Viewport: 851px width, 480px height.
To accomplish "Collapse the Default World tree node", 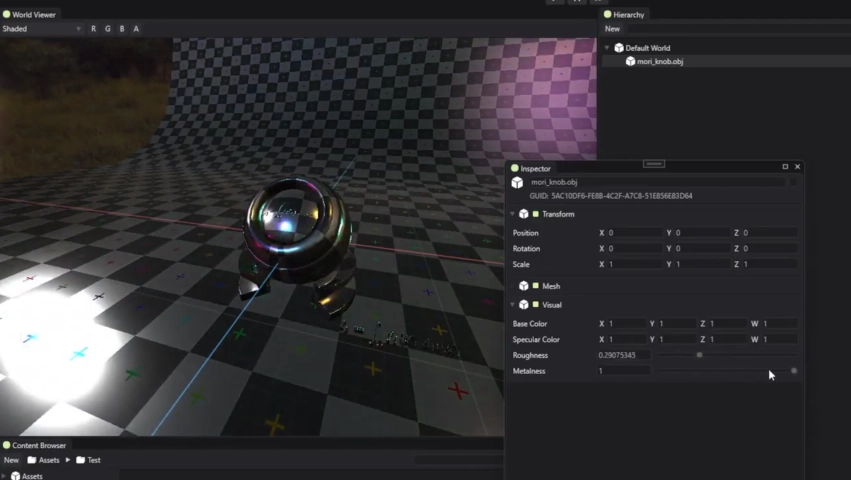I will [x=607, y=48].
